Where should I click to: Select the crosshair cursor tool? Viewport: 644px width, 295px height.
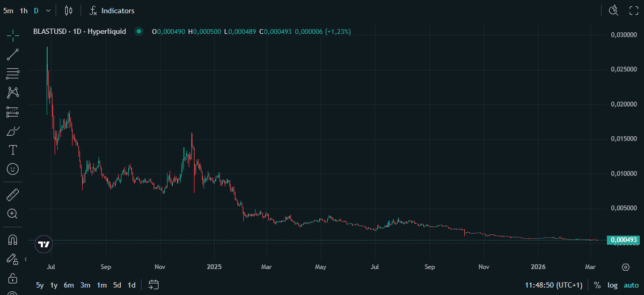[x=13, y=35]
